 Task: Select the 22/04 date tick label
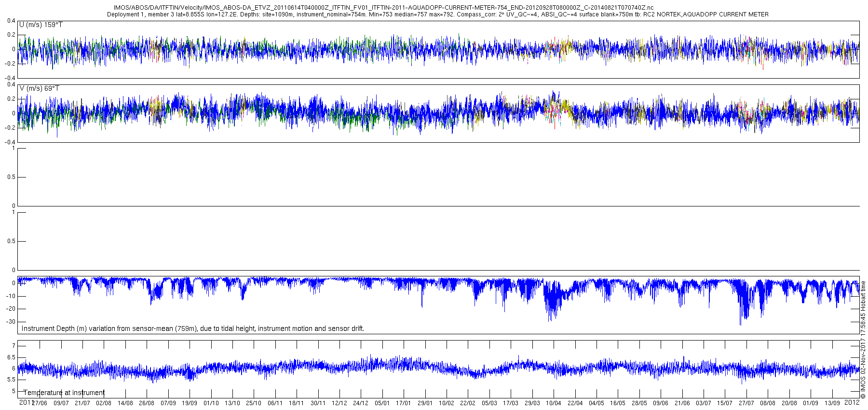(x=575, y=403)
